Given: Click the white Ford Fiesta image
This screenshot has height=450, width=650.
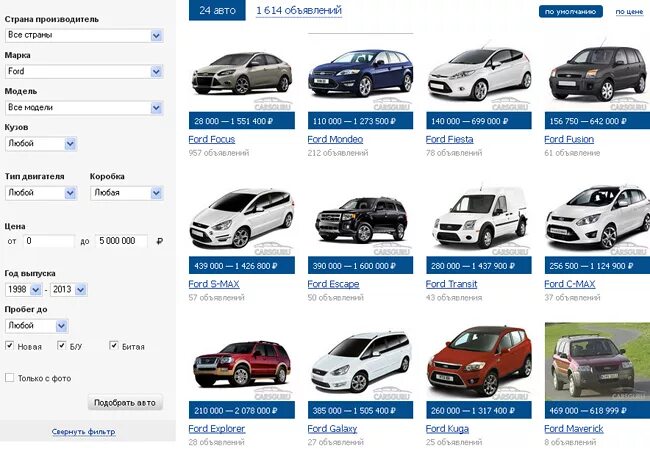Looking at the screenshot, I should click(479, 74).
